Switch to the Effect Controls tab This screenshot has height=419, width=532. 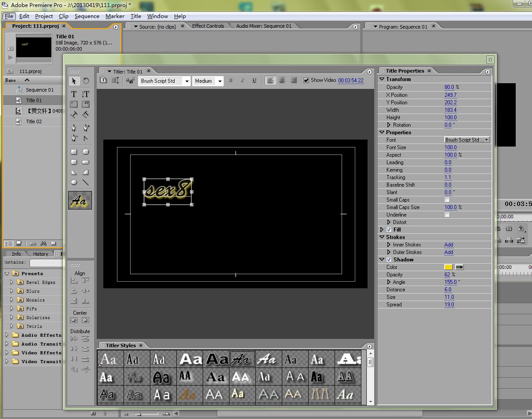[208, 26]
